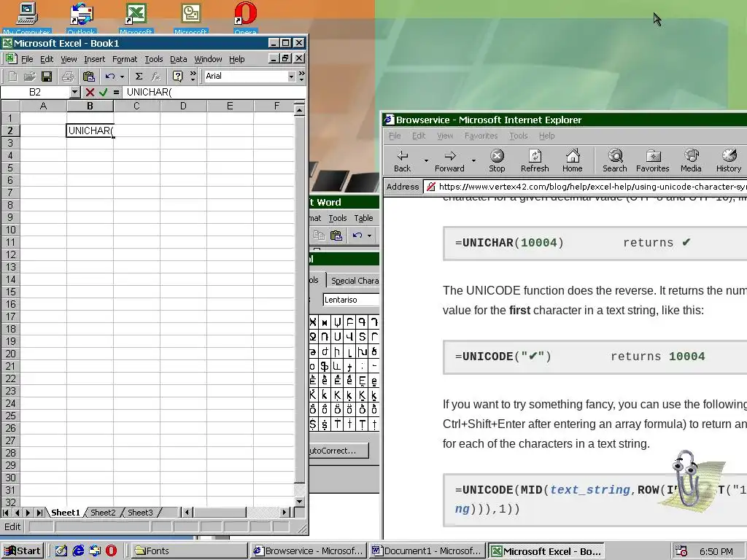
Task: Expand more buttons on Excel standard toolbar
Action: (193, 76)
